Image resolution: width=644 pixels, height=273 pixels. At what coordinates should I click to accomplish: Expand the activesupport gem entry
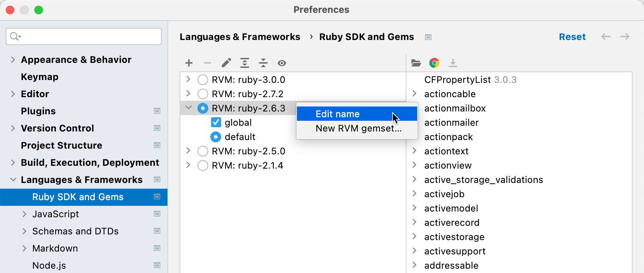coord(414,251)
